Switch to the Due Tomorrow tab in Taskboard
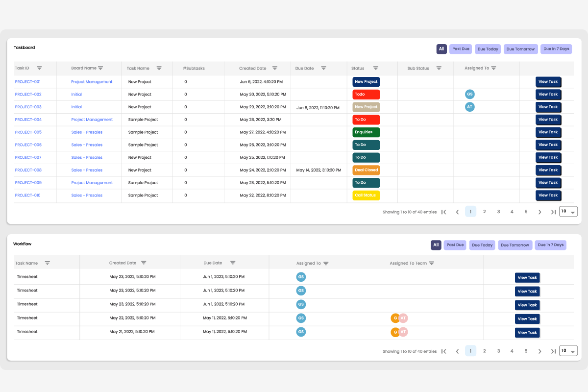This screenshot has height=392, width=588. 520,49
